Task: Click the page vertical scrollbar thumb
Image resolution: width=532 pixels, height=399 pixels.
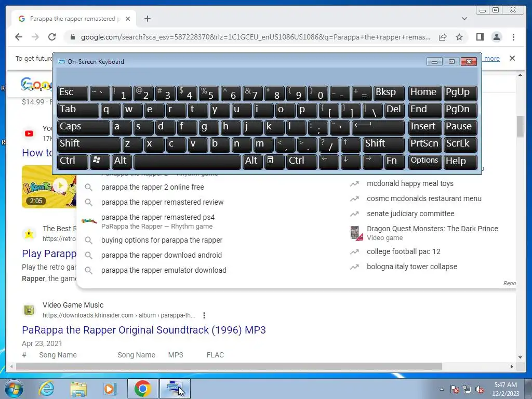Action: pos(520,126)
